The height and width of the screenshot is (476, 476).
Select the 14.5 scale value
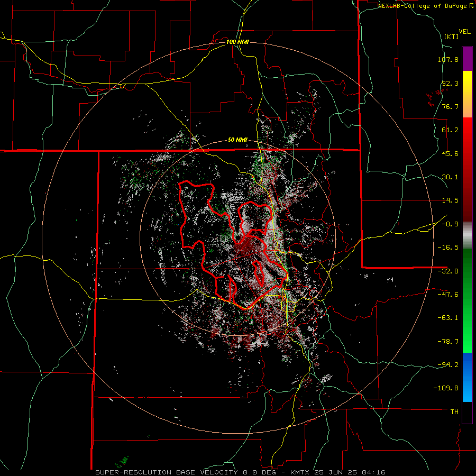(450, 200)
